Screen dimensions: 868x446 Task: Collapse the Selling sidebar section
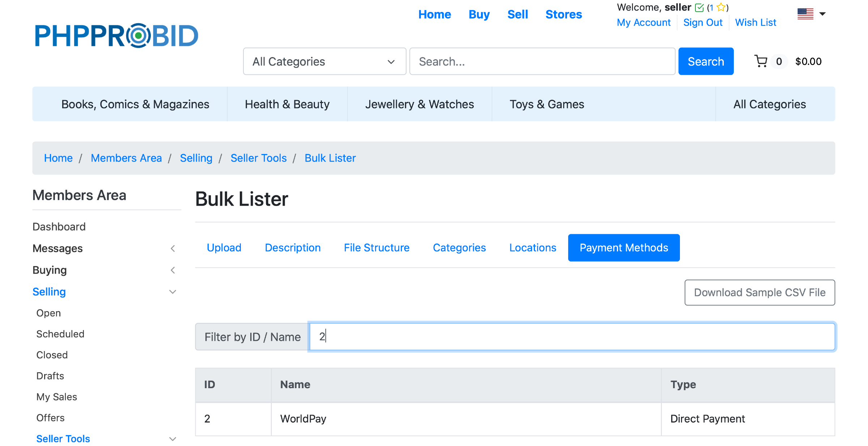tap(173, 292)
